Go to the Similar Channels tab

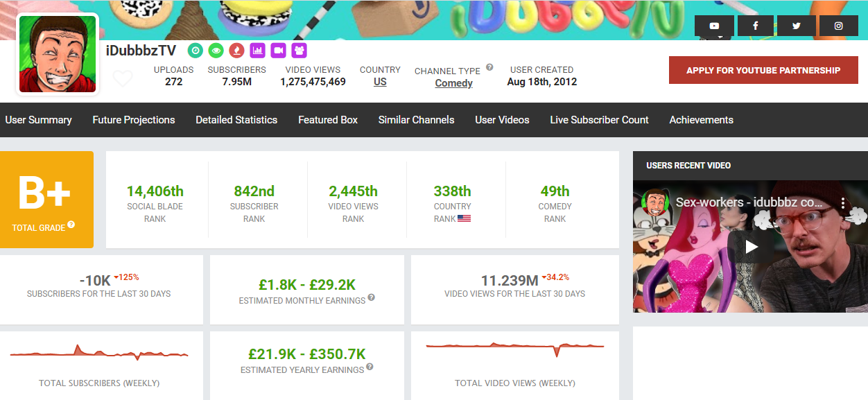click(x=417, y=120)
